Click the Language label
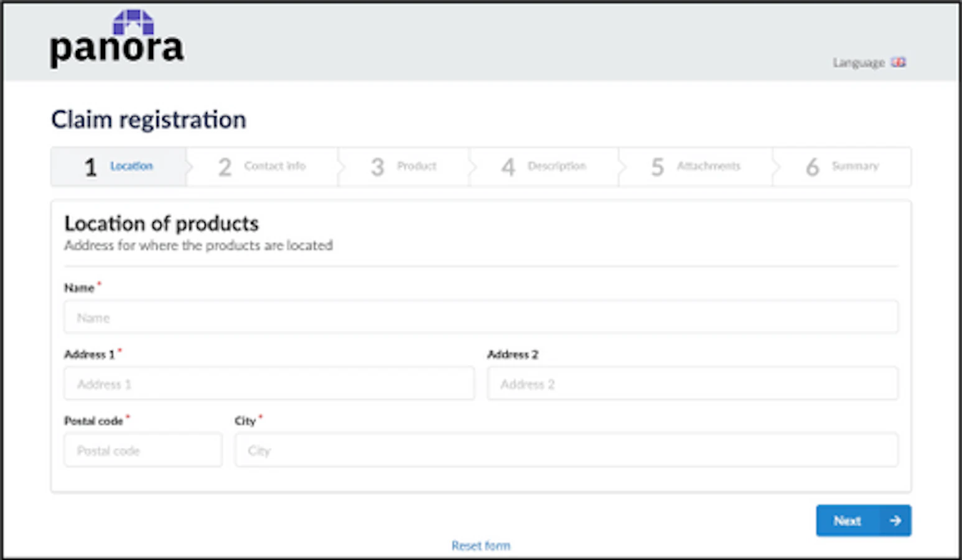 (x=859, y=63)
